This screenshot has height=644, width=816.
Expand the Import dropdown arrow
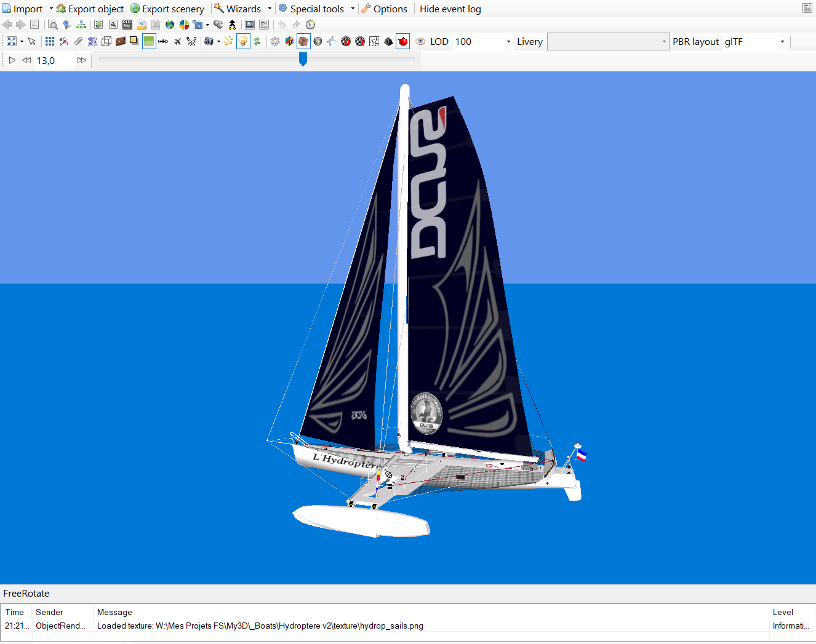pyautogui.click(x=51, y=9)
